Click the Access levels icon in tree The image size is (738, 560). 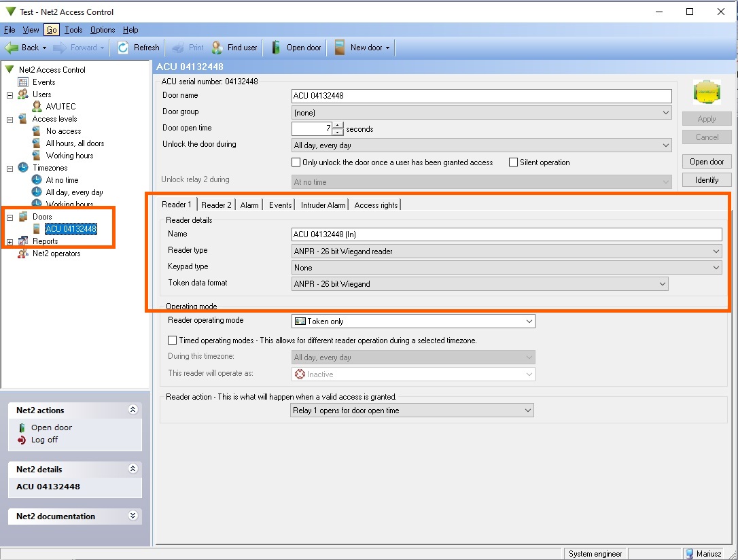pyautogui.click(x=23, y=118)
